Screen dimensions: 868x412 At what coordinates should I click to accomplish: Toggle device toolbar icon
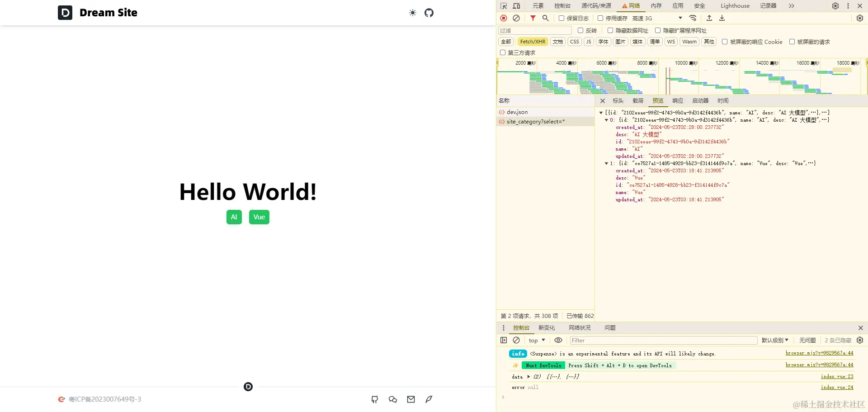coord(516,6)
